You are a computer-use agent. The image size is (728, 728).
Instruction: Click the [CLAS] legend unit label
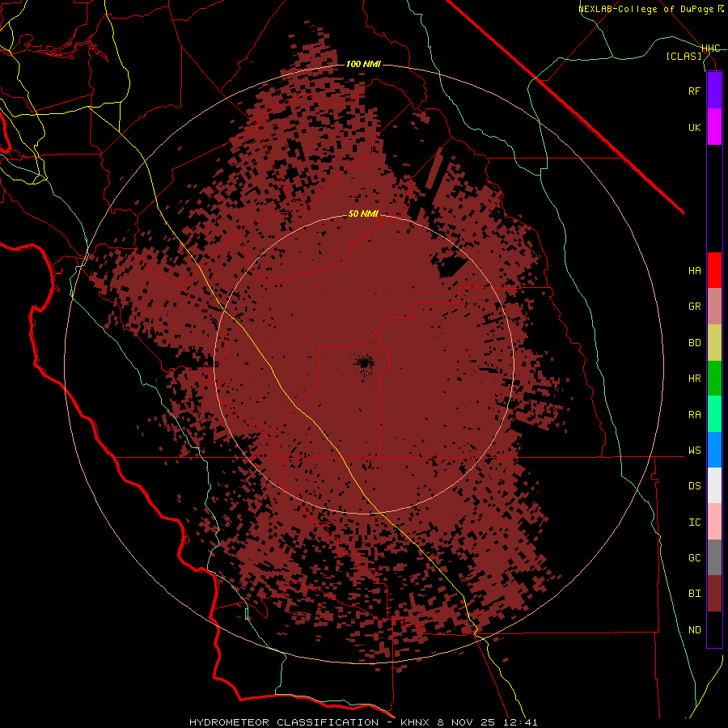(x=684, y=56)
